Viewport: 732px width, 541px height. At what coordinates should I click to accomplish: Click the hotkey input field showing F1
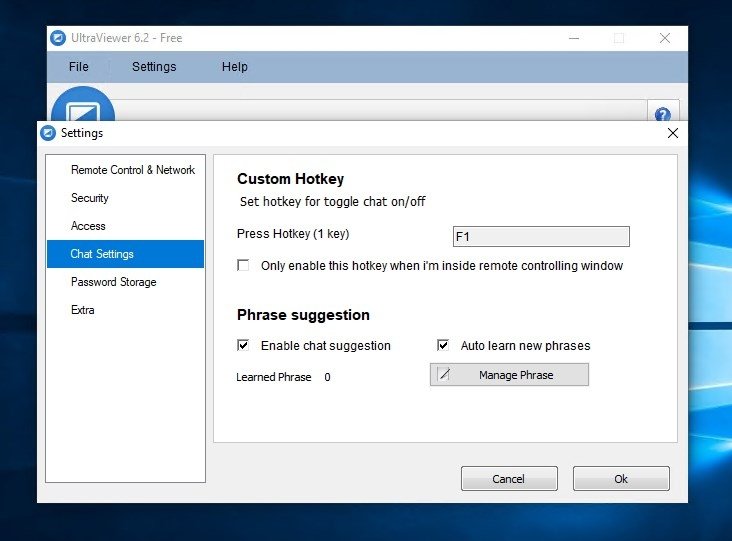(541, 237)
